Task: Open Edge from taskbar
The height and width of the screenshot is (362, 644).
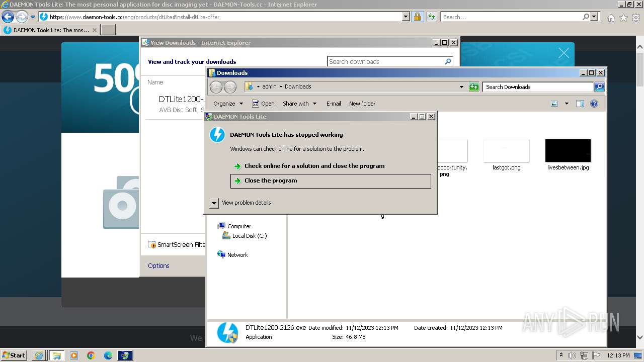Action: point(108,355)
